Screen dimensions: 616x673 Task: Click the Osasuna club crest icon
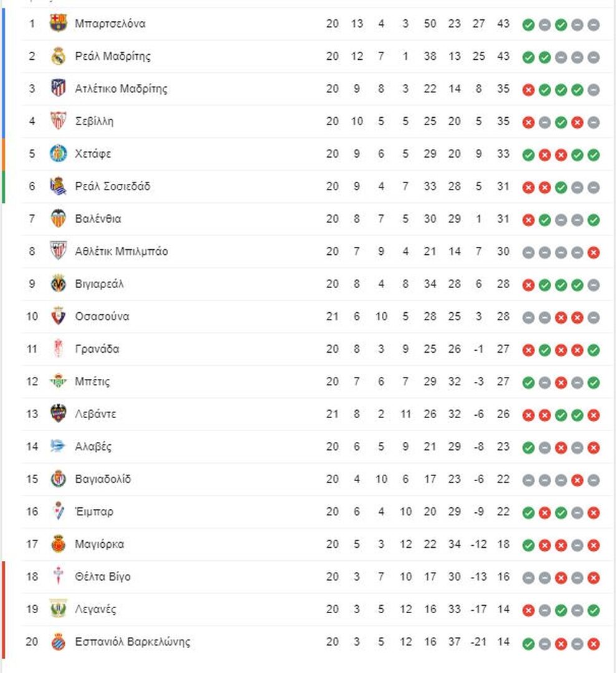[58, 317]
